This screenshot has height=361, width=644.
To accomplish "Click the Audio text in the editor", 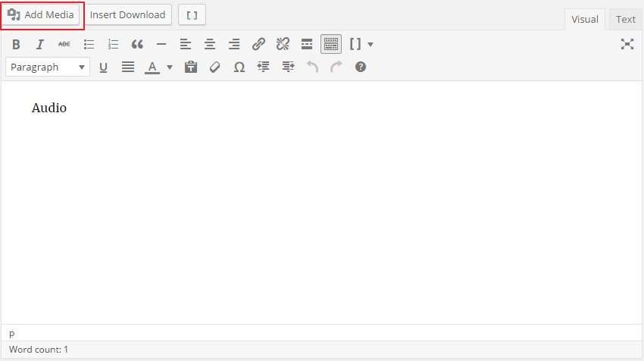I will (x=49, y=108).
